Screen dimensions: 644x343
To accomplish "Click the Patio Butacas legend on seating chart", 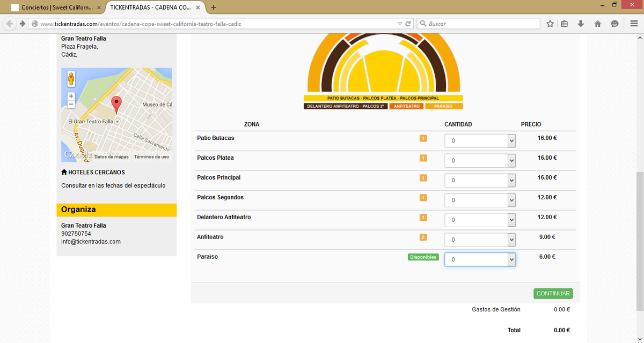I will 383,98.
